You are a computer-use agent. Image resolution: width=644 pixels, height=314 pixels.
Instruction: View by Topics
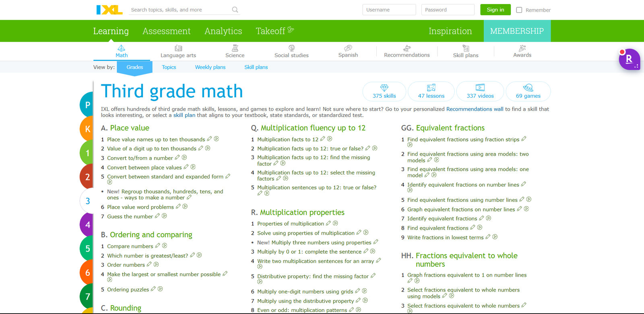[169, 67]
